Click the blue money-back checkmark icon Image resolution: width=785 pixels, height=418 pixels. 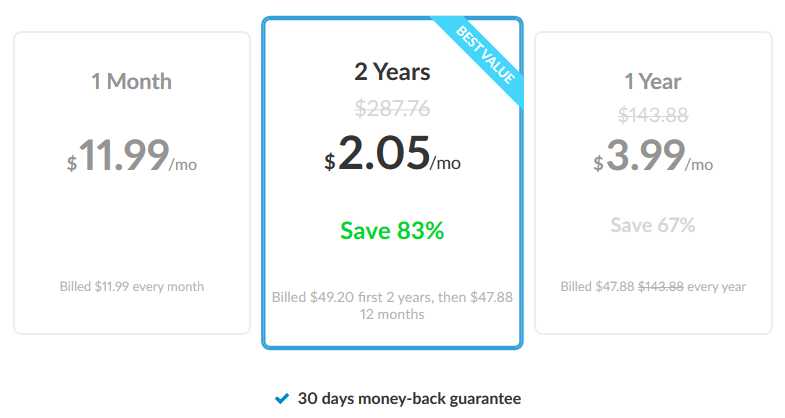(282, 398)
